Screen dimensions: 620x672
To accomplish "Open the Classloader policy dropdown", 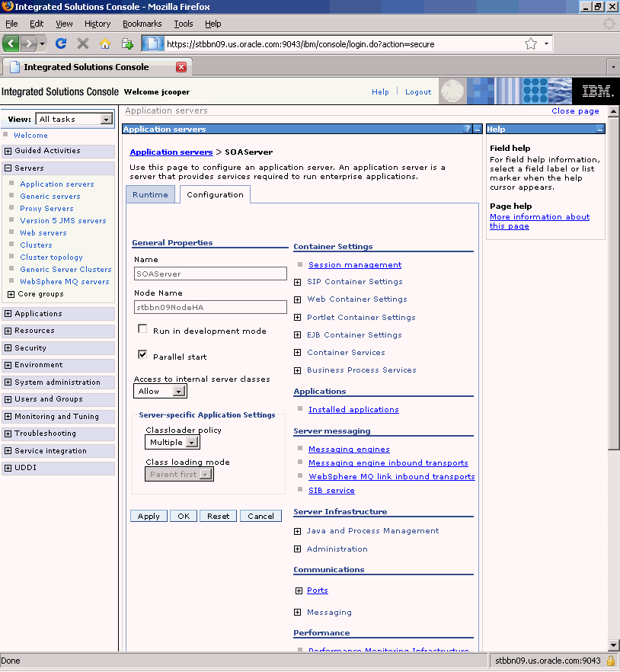I will [193, 442].
